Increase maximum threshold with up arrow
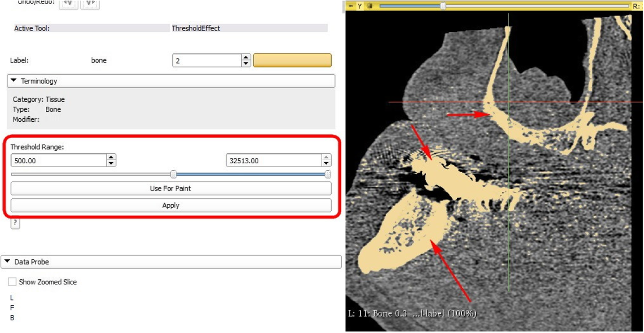The image size is (644, 333). [326, 157]
